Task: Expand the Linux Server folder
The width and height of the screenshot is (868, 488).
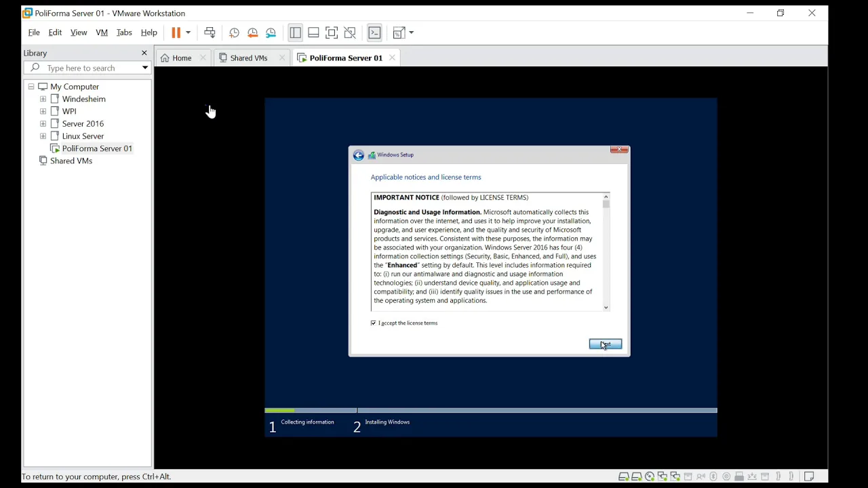Action: click(43, 136)
